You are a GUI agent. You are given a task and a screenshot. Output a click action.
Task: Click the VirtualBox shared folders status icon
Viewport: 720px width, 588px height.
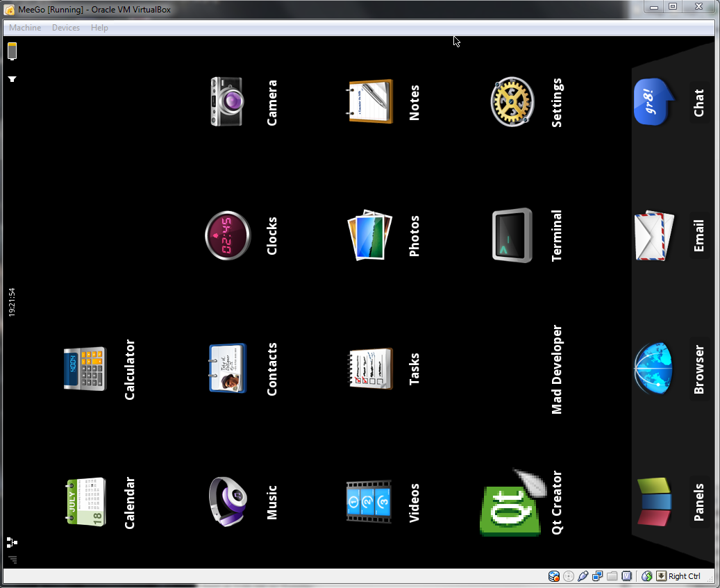pyautogui.click(x=612, y=576)
